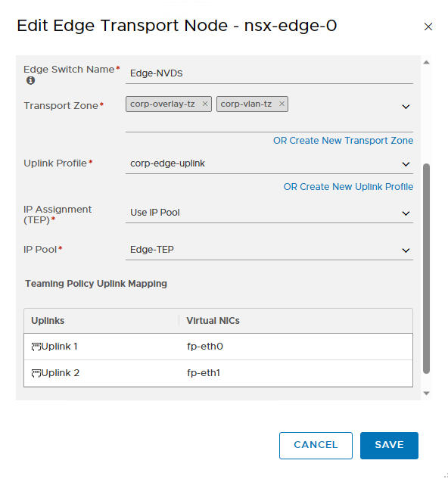The height and width of the screenshot is (479, 448).
Task: Expand the Transport Zone dropdown
Action: click(x=406, y=107)
